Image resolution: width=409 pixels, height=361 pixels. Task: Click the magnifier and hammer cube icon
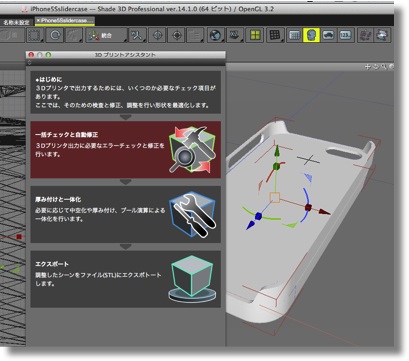[x=192, y=149]
